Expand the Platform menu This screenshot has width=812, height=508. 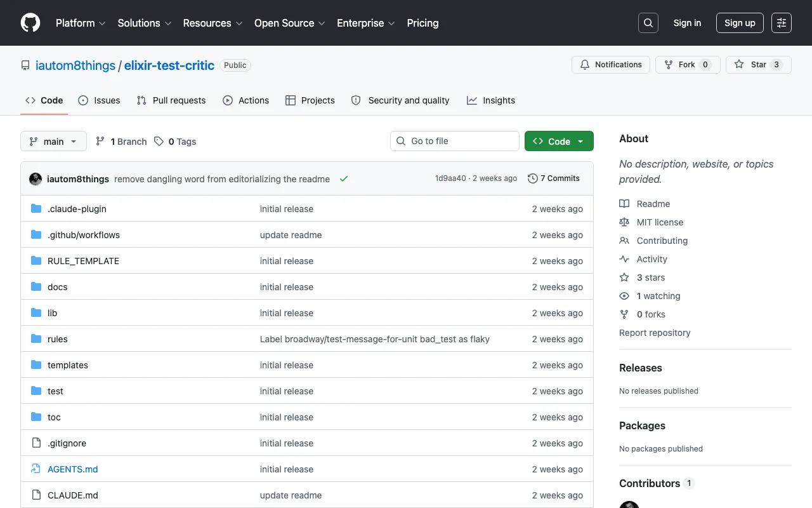tap(81, 23)
